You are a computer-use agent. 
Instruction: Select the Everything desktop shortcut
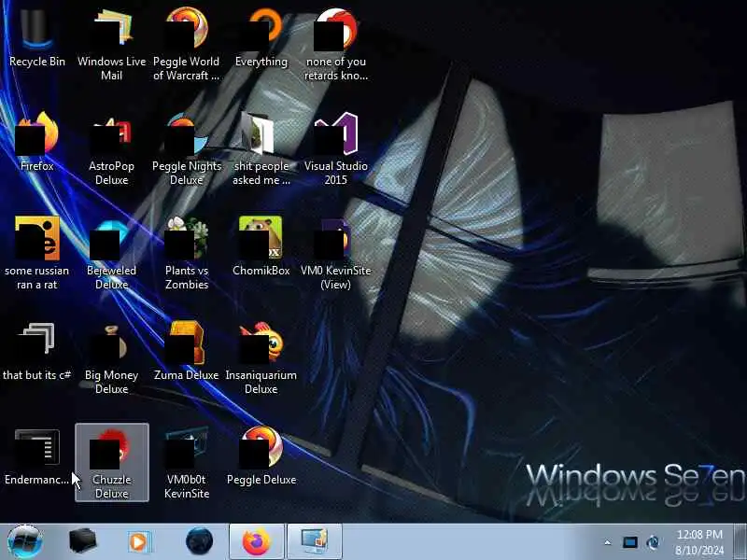[x=261, y=38]
